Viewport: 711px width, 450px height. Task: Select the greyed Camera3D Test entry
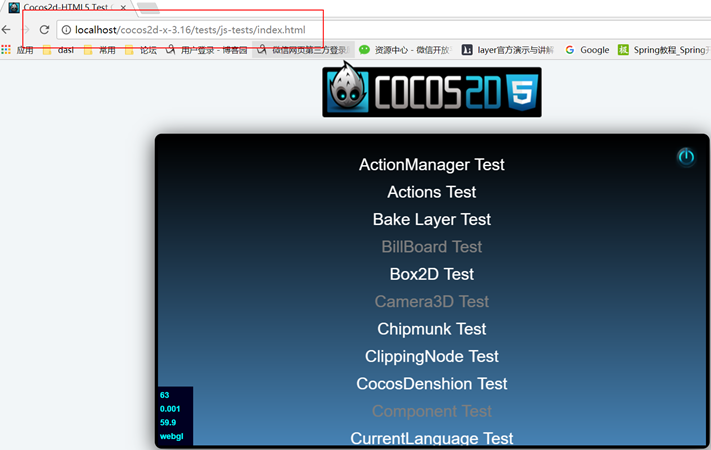point(432,302)
